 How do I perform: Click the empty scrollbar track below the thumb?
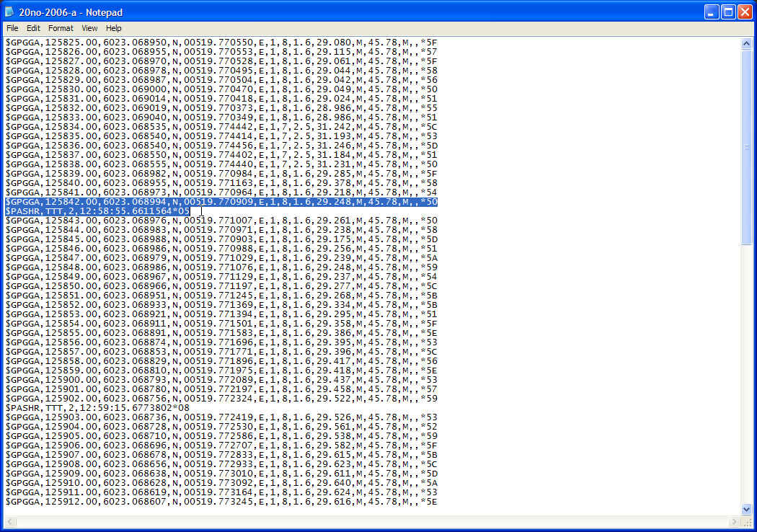coord(747,375)
